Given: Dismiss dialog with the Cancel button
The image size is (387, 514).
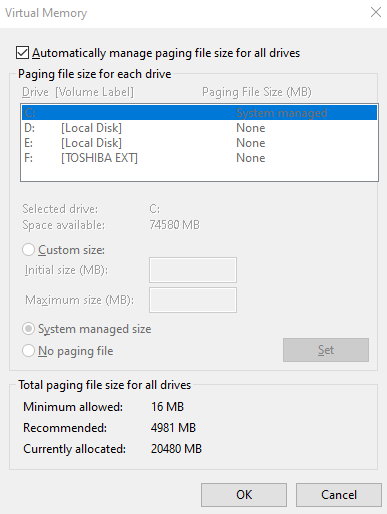Looking at the screenshot, I should pyautogui.click(x=339, y=495).
